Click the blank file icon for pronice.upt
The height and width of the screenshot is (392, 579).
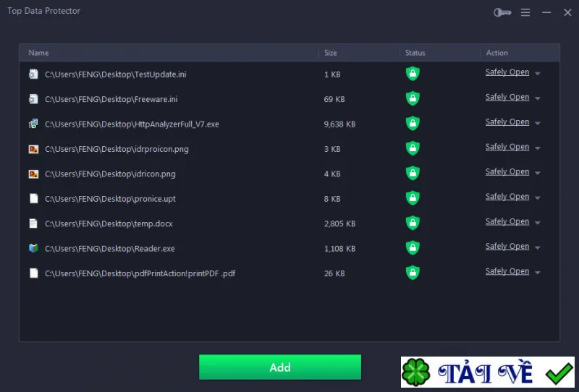coord(33,199)
